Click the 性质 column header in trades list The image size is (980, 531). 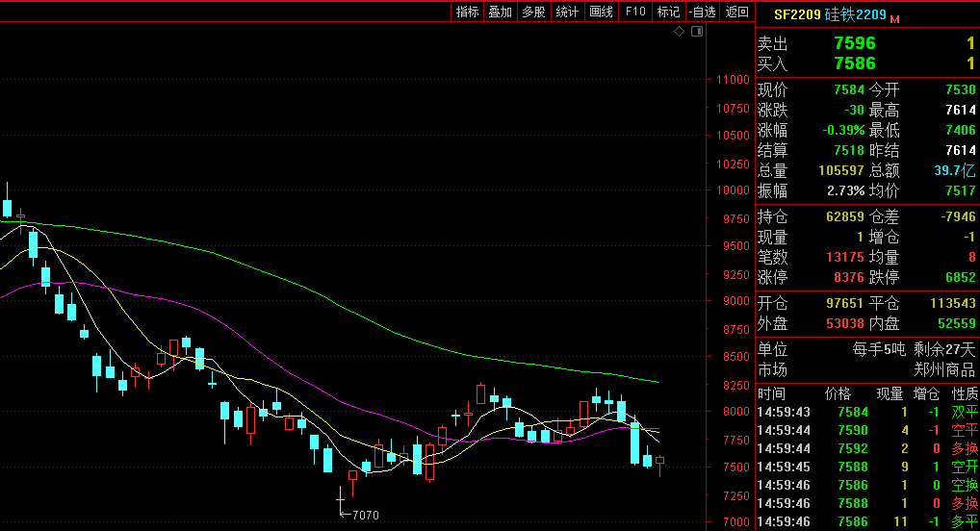965,393
